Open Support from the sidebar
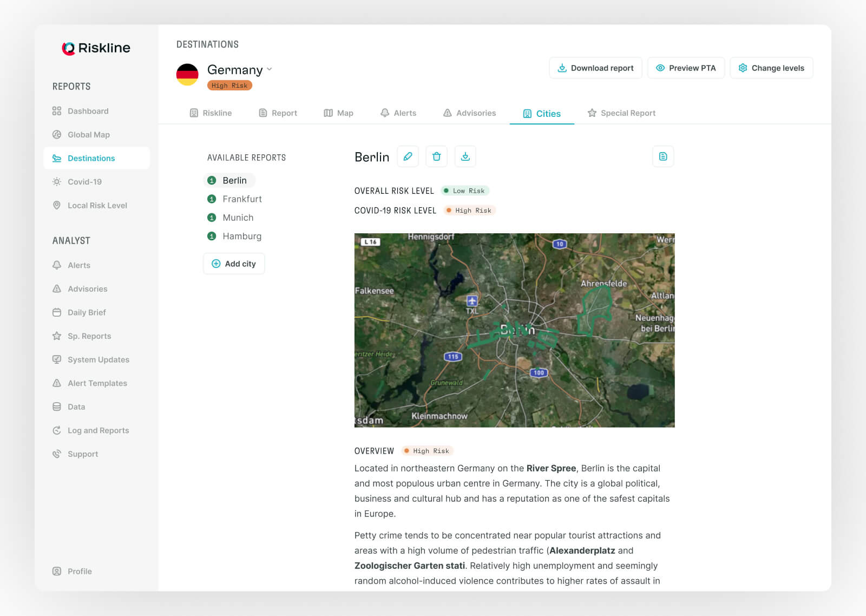The width and height of the screenshot is (866, 616). (x=83, y=454)
